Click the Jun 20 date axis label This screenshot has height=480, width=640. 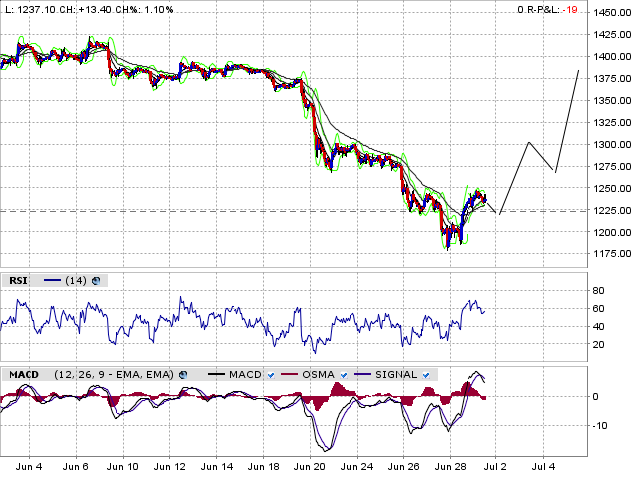pyautogui.click(x=310, y=467)
